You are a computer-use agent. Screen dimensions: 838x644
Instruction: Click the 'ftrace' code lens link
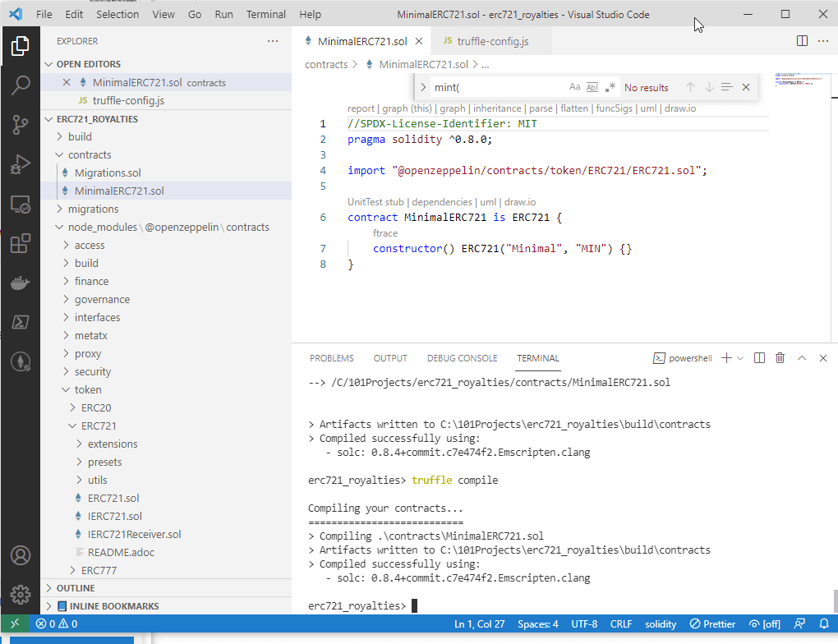384,233
